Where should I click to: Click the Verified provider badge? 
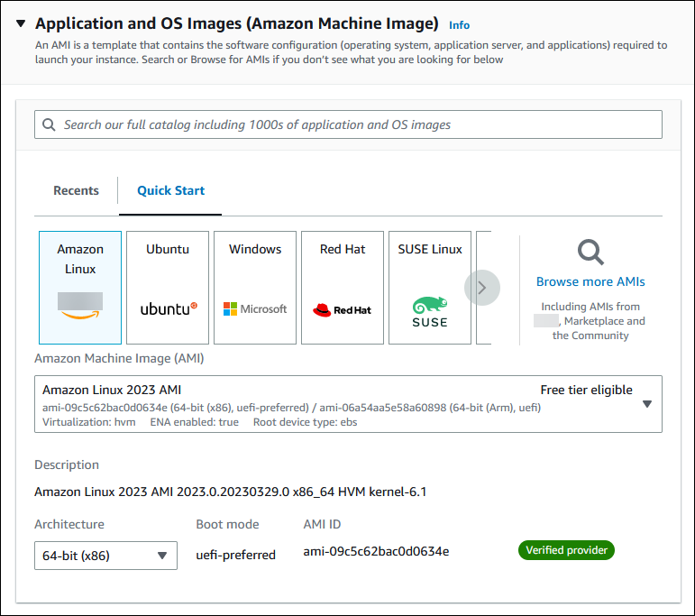(x=565, y=550)
